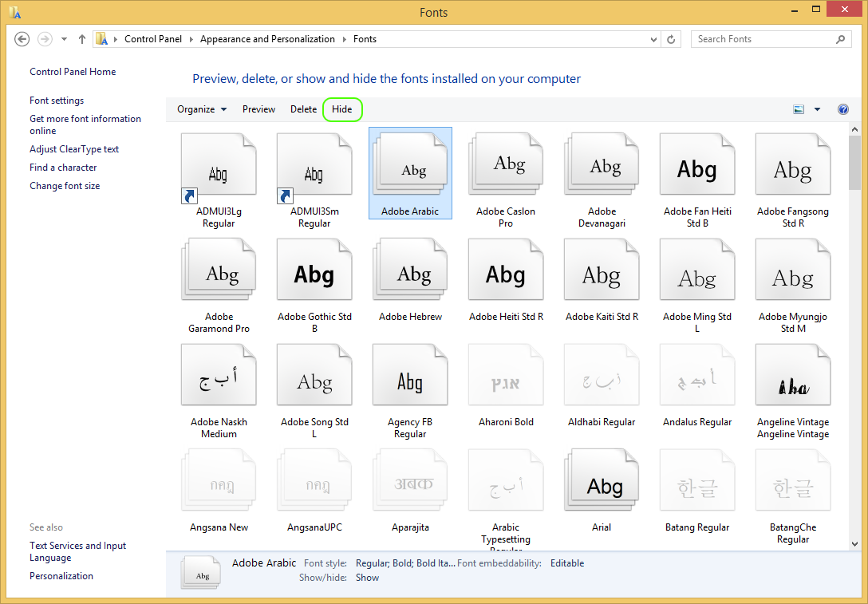Click the back navigation arrow
This screenshot has height=604, width=868.
(x=22, y=38)
